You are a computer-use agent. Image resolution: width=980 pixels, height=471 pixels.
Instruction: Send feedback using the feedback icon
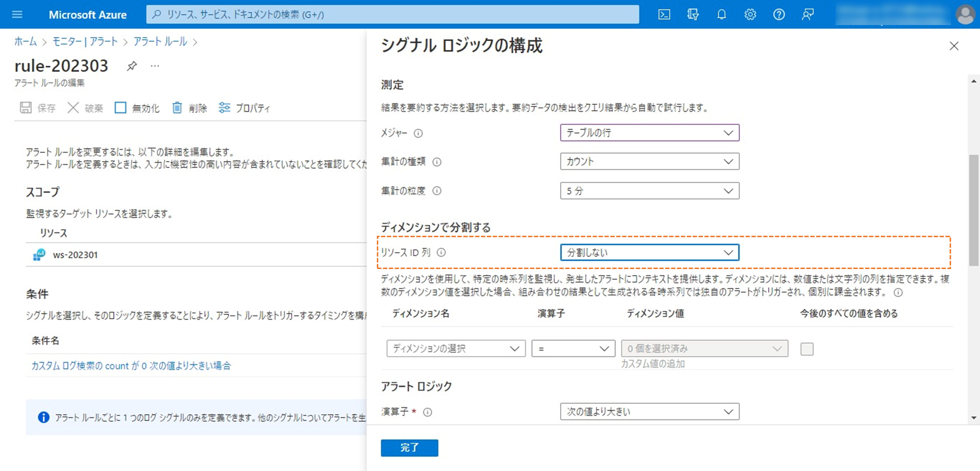(808, 15)
